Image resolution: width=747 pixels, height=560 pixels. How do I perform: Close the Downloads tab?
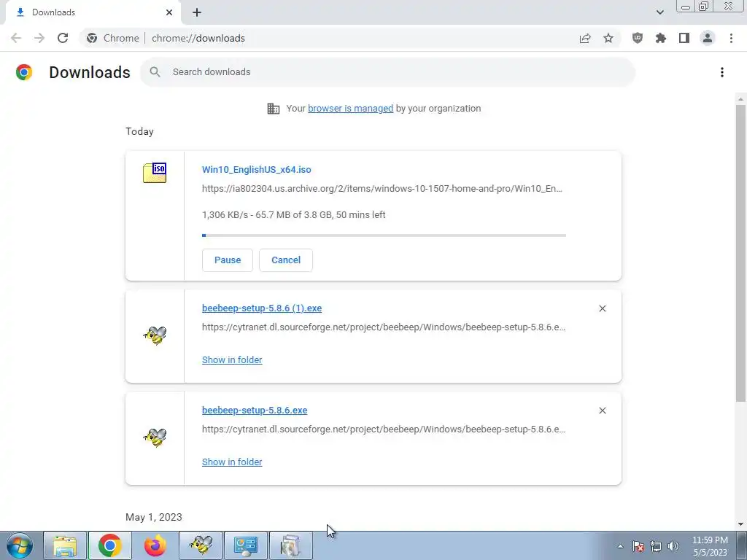pos(169,12)
